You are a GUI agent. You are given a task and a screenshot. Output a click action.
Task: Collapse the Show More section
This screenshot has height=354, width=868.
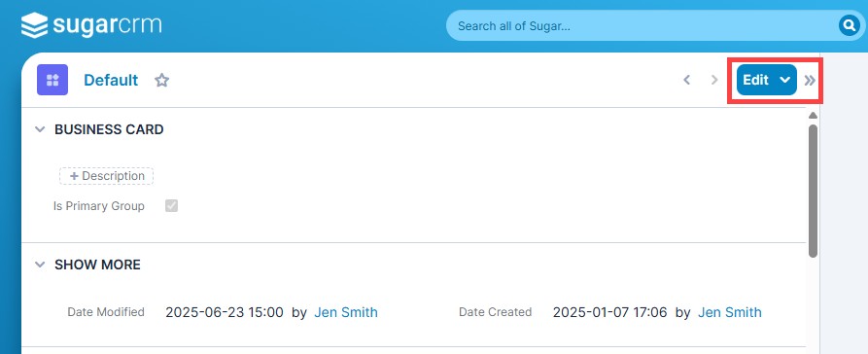(40, 265)
